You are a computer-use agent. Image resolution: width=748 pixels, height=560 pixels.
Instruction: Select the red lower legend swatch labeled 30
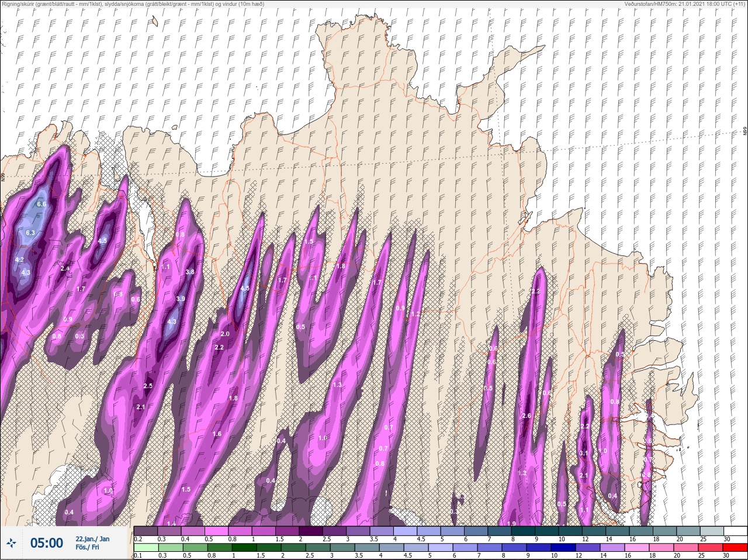(735, 547)
